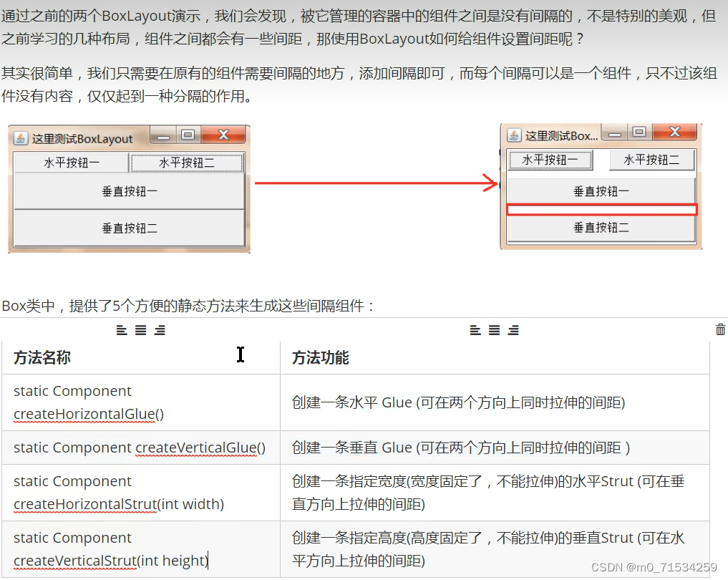
Task: Select the center-align icon above the method name column
Action: (141, 329)
